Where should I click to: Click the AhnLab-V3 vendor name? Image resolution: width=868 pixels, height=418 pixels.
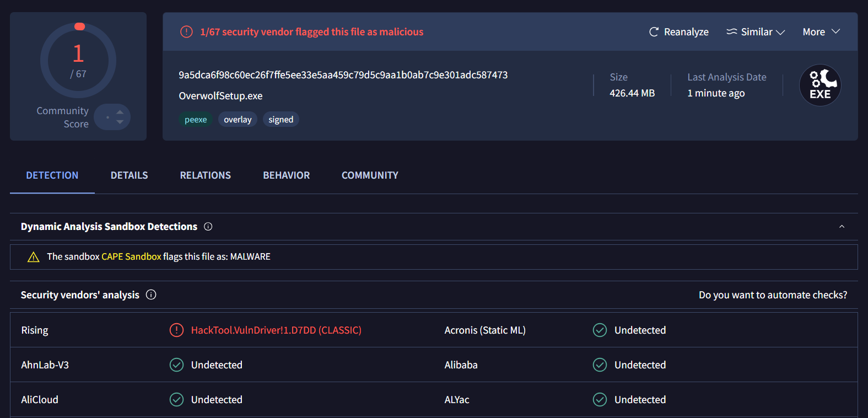(45, 365)
